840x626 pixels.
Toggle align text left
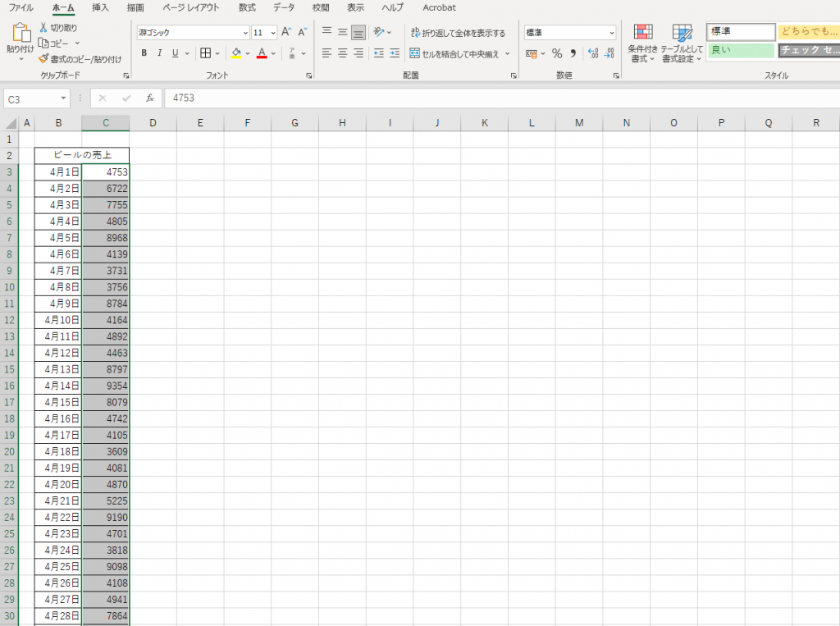pos(326,53)
